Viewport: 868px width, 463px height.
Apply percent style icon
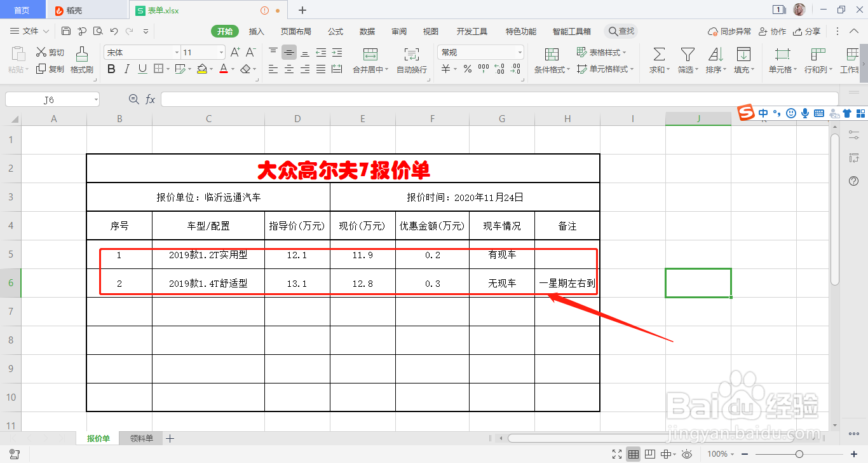(468, 69)
